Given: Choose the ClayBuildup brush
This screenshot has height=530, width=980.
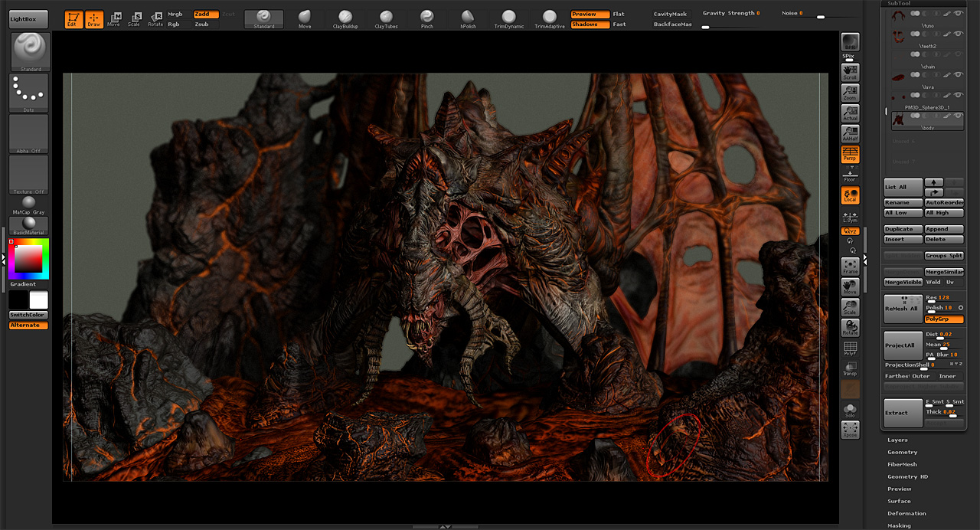Looking at the screenshot, I should coord(345,19).
